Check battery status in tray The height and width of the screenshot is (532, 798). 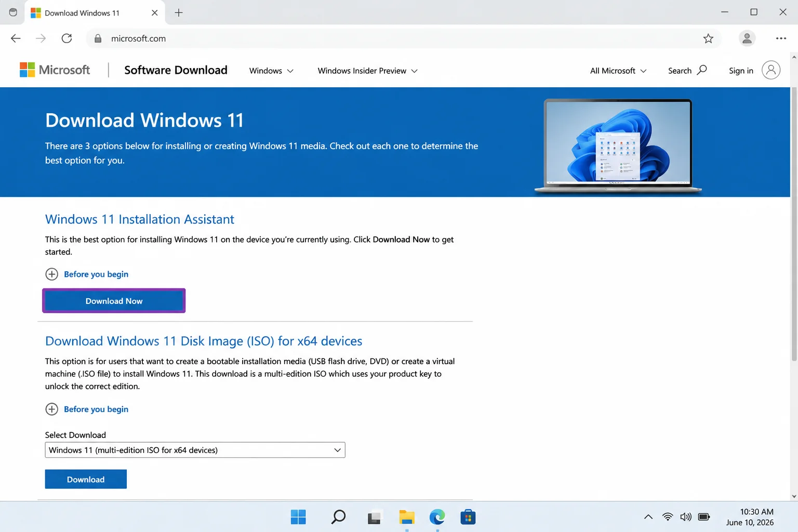[704, 517]
